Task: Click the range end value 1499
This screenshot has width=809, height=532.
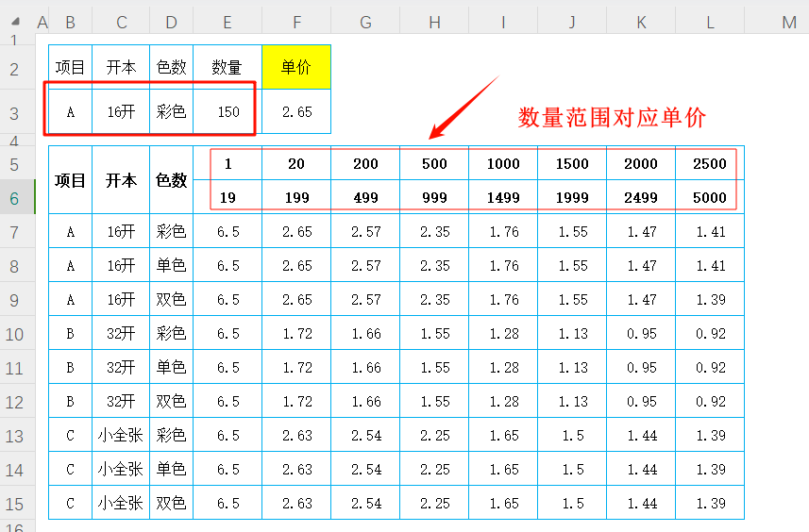Action: [x=503, y=198]
